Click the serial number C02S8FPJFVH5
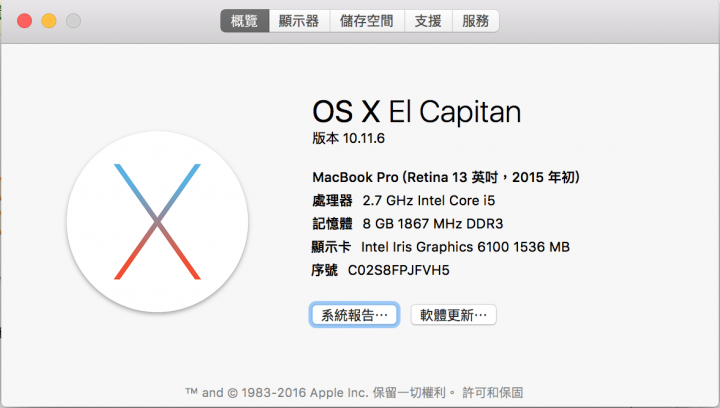720x408 pixels. (x=399, y=270)
